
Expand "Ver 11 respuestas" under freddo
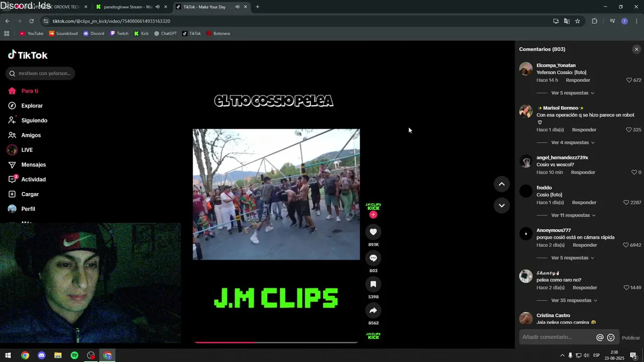pos(574,215)
